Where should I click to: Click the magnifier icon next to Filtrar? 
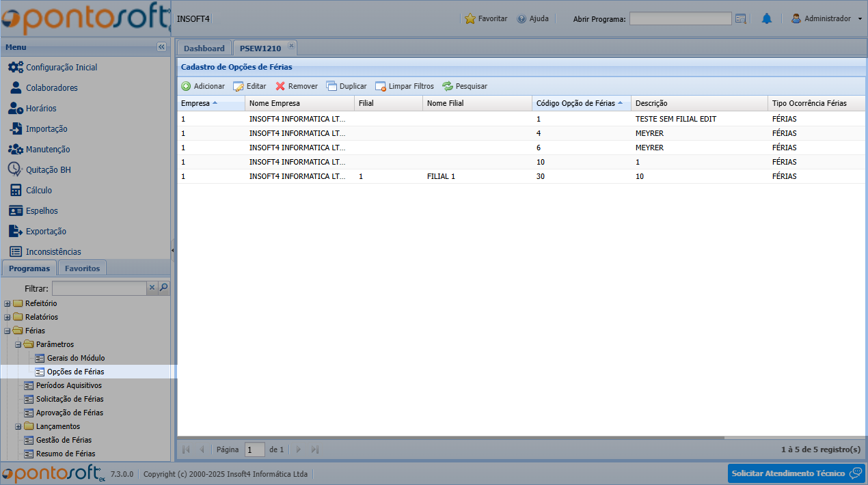pyautogui.click(x=164, y=288)
